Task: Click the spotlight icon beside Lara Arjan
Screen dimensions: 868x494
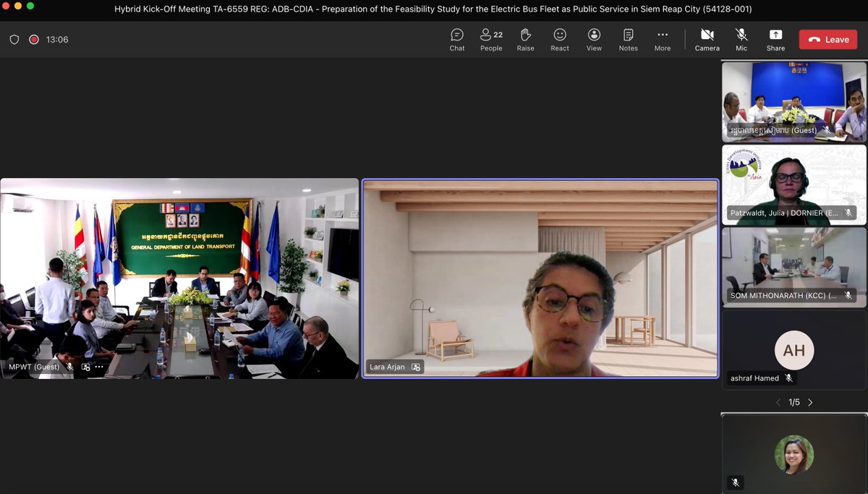Action: [x=416, y=367]
